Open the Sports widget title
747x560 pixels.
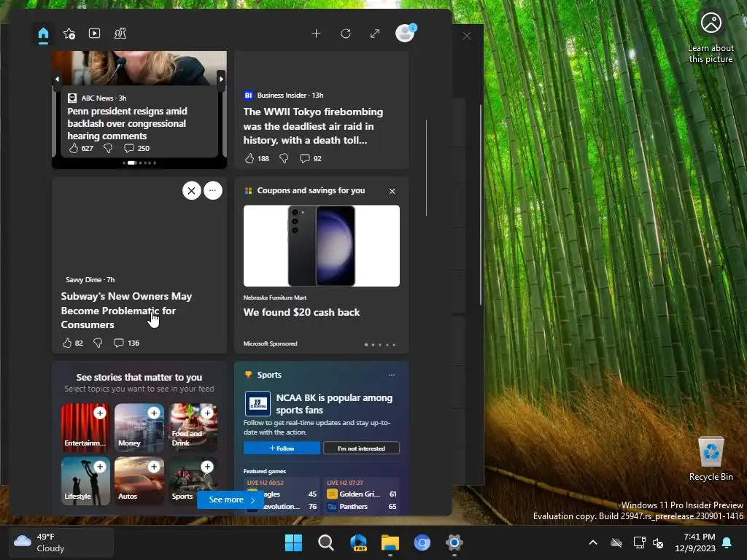tap(269, 375)
